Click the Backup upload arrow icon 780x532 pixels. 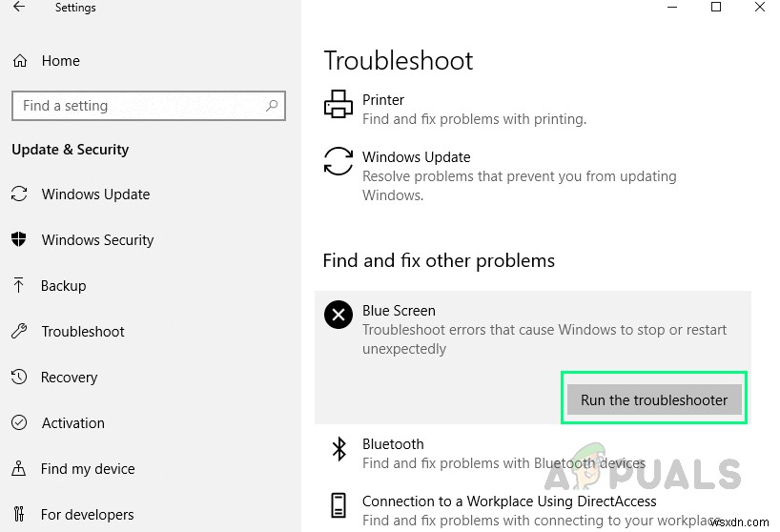coord(19,286)
